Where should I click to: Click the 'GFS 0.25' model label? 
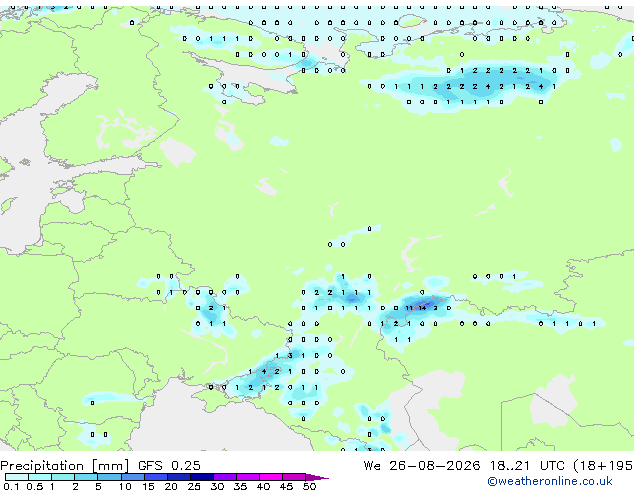pyautogui.click(x=169, y=465)
